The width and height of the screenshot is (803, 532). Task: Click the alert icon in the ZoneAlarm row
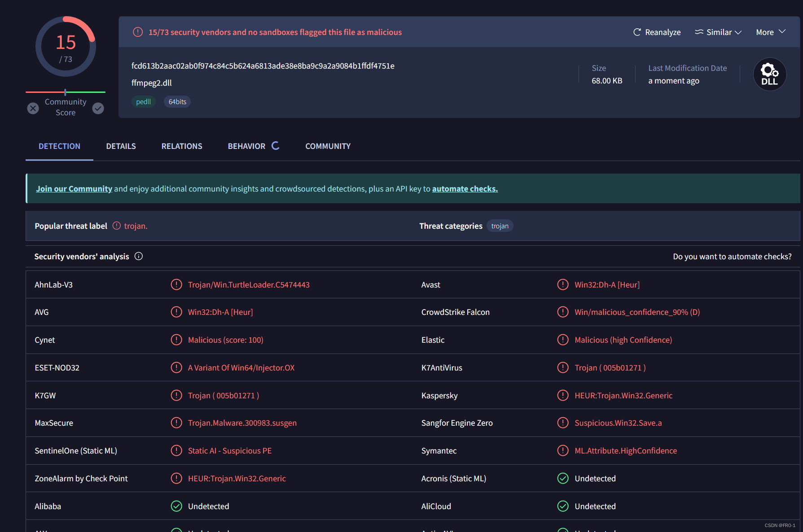(176, 478)
